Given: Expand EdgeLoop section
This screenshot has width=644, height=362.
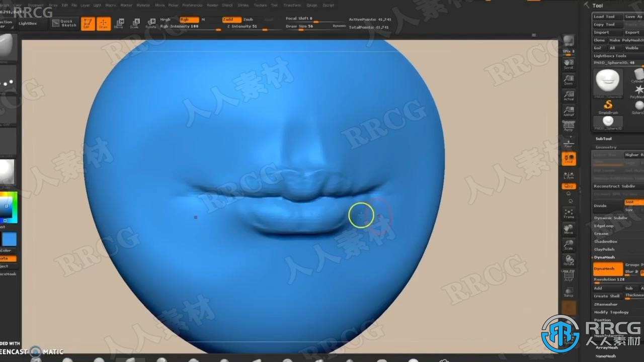Looking at the screenshot, I should (604, 226).
